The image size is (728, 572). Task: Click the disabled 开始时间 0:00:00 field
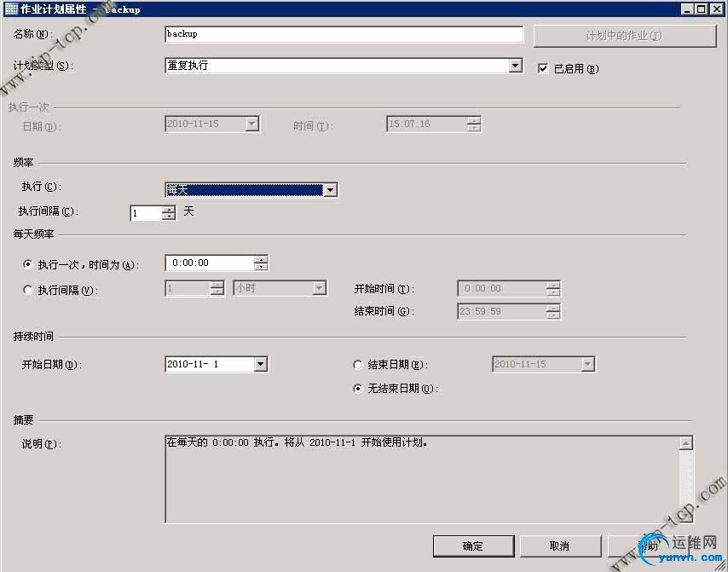coord(501,288)
